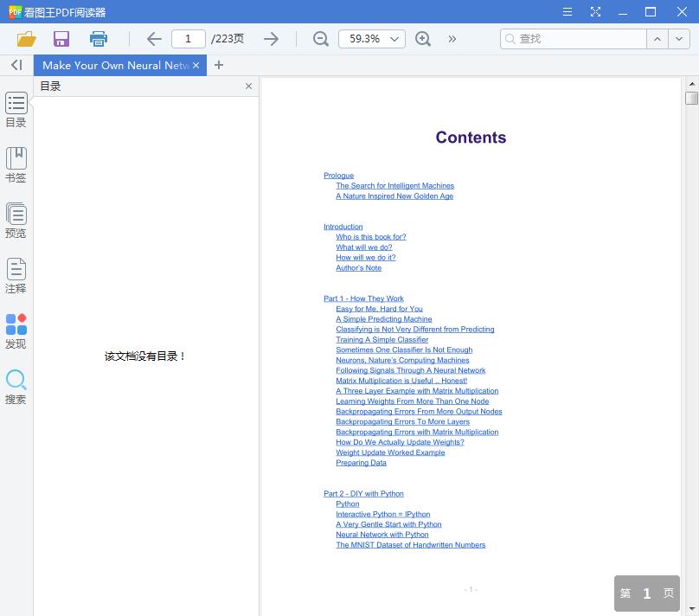Open the 'Neurons, Nature's Computing Machines' link
The height and width of the screenshot is (616, 699).
pyautogui.click(x=402, y=360)
